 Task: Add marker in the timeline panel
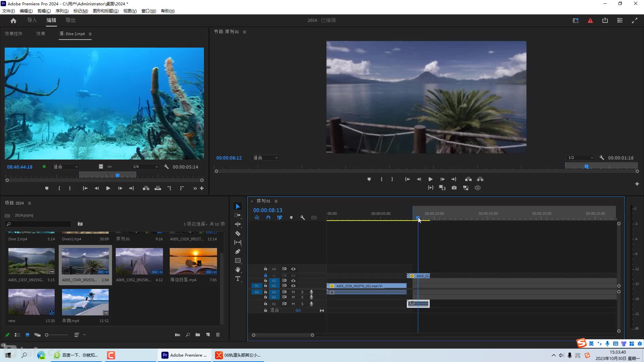(x=291, y=218)
